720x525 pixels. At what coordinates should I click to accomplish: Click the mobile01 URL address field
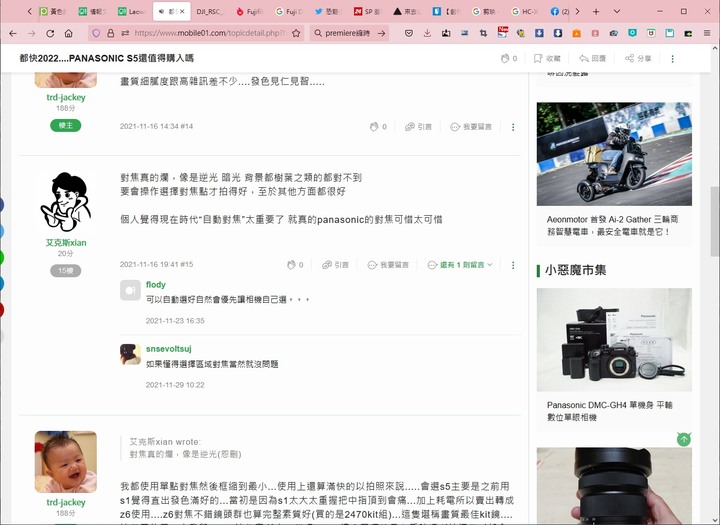(x=210, y=33)
